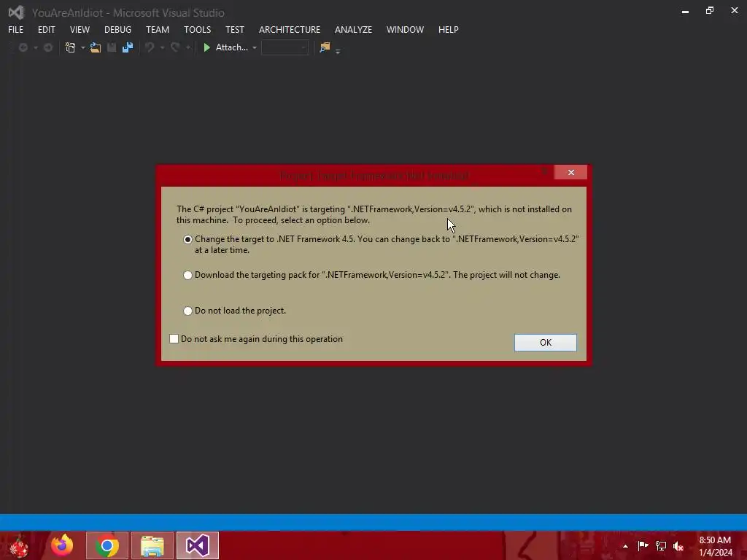Click the Find in Files icon
The width and height of the screenshot is (747, 560).
tap(325, 47)
